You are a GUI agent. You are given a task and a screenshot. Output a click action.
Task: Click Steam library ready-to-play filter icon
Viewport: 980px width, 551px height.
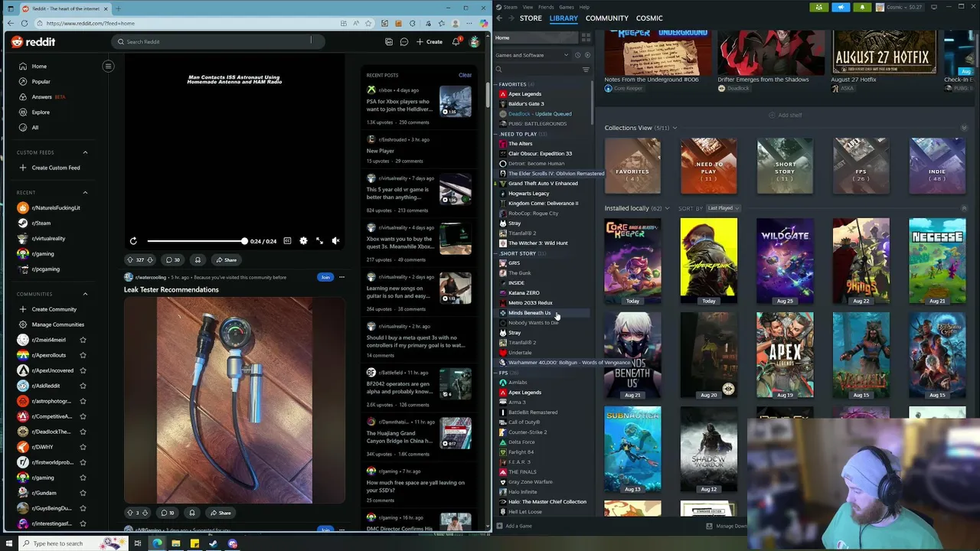click(587, 55)
